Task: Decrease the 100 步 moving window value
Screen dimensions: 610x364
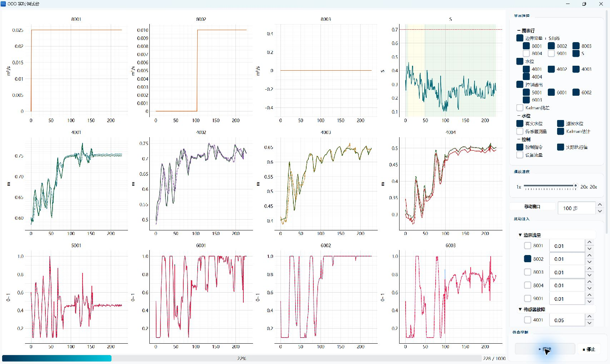Action: 600,211
